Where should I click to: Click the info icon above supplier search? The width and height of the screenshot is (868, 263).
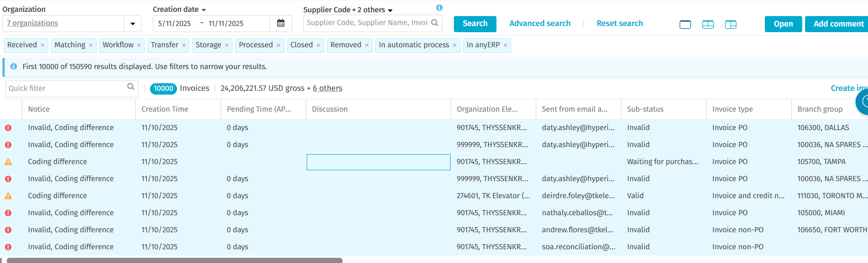click(x=439, y=8)
